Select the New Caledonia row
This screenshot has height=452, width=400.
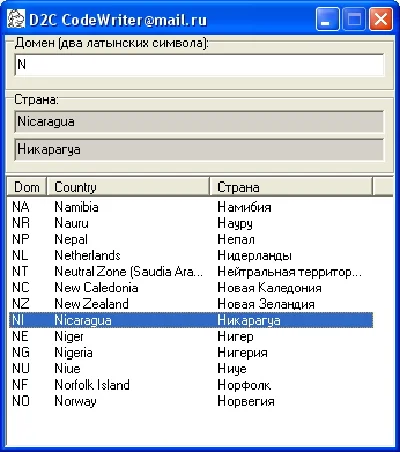click(96, 287)
